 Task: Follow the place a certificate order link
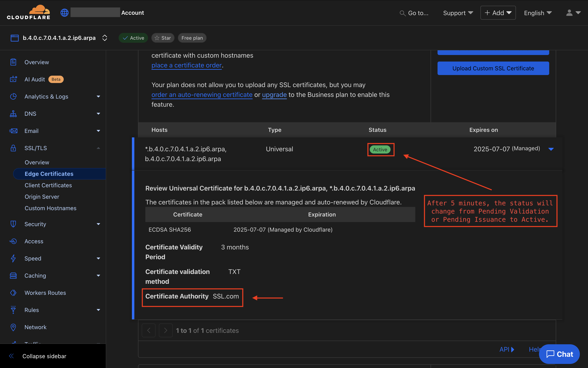click(x=186, y=65)
